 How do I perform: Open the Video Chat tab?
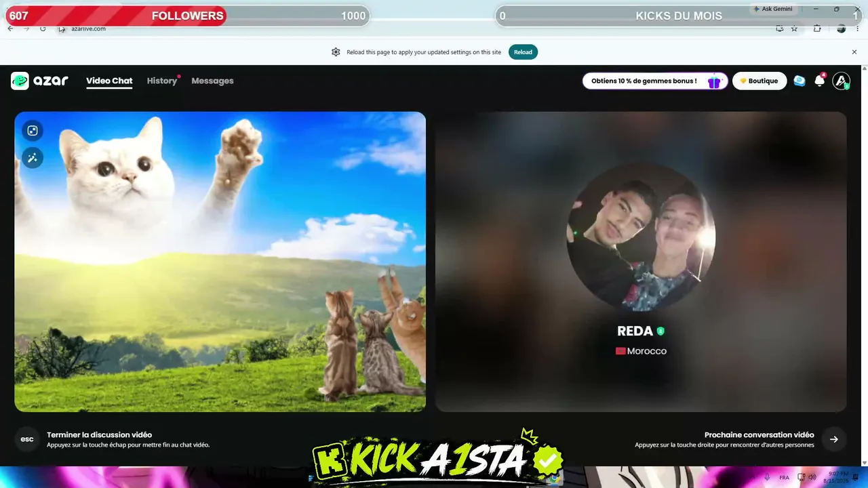(x=109, y=81)
